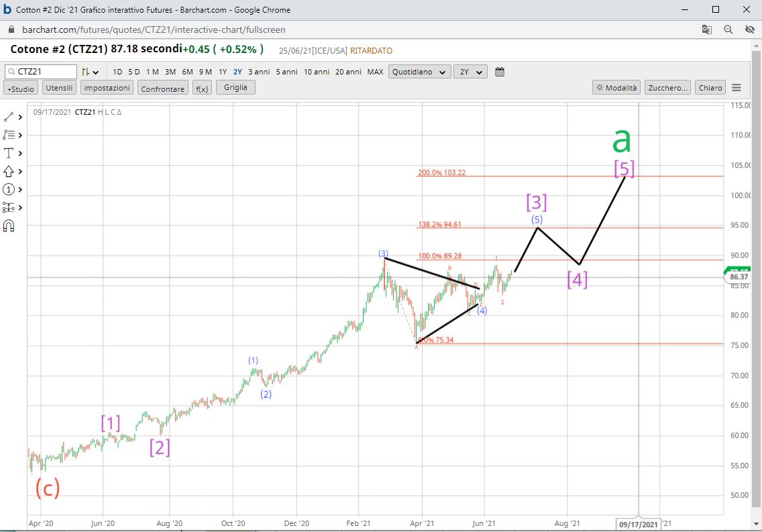Expand the line tools submenu chevron
The width and height of the screenshot is (762, 532).
(20, 117)
